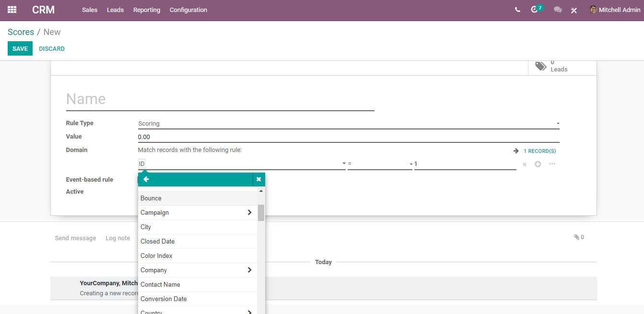The width and height of the screenshot is (644, 314).
Task: Select the Contact Name field
Action: coord(198,284)
